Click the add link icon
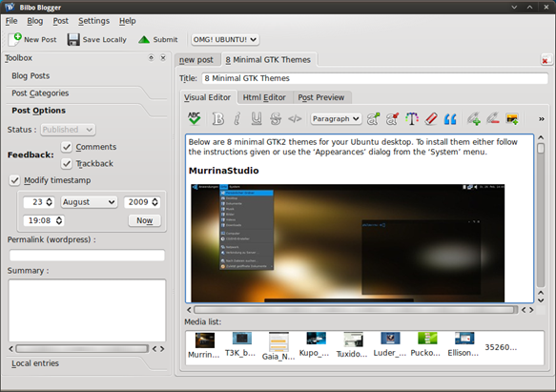 (x=474, y=119)
